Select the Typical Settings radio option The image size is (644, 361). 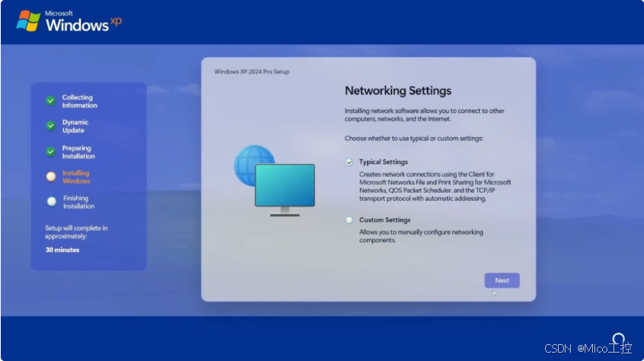349,162
